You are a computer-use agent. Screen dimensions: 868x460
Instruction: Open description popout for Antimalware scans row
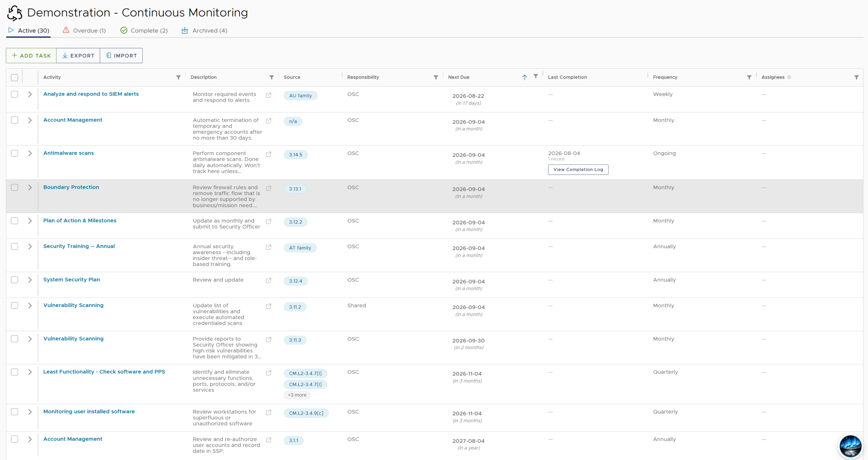(269, 154)
